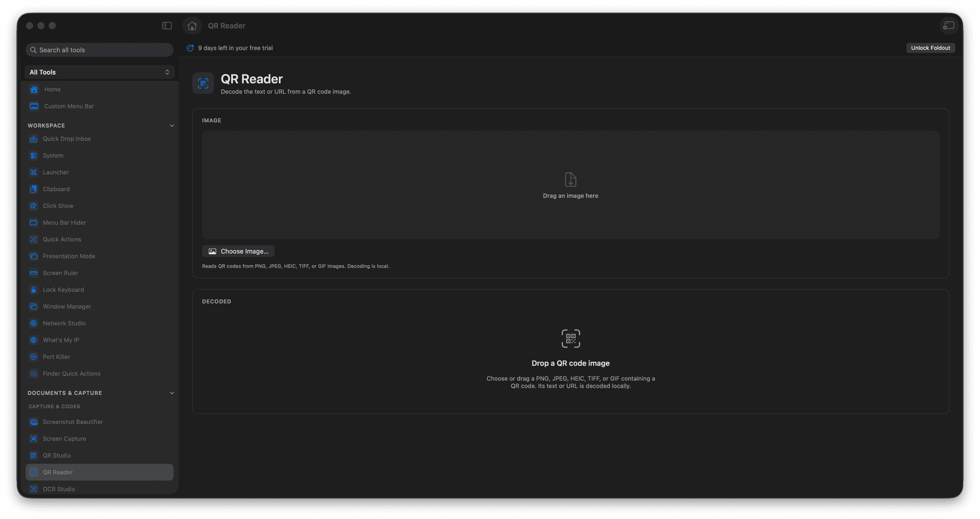Click the Custom Menu Bar icon
Screen dimensions: 980x519
34,106
